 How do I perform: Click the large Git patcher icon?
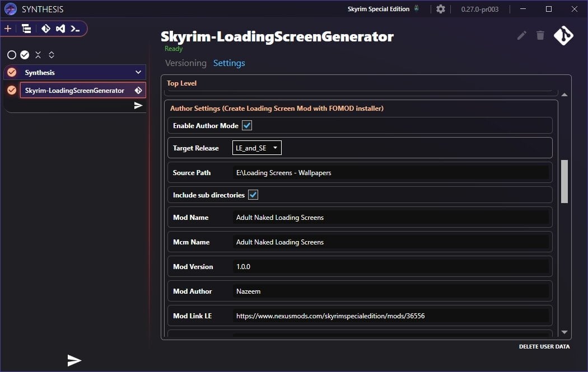(563, 36)
